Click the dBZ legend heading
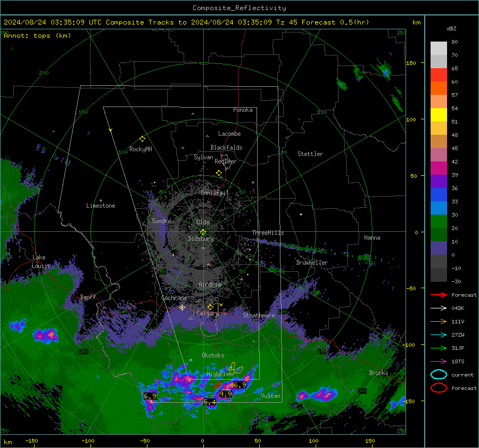Viewport: 479px width, 448px height. [451, 29]
